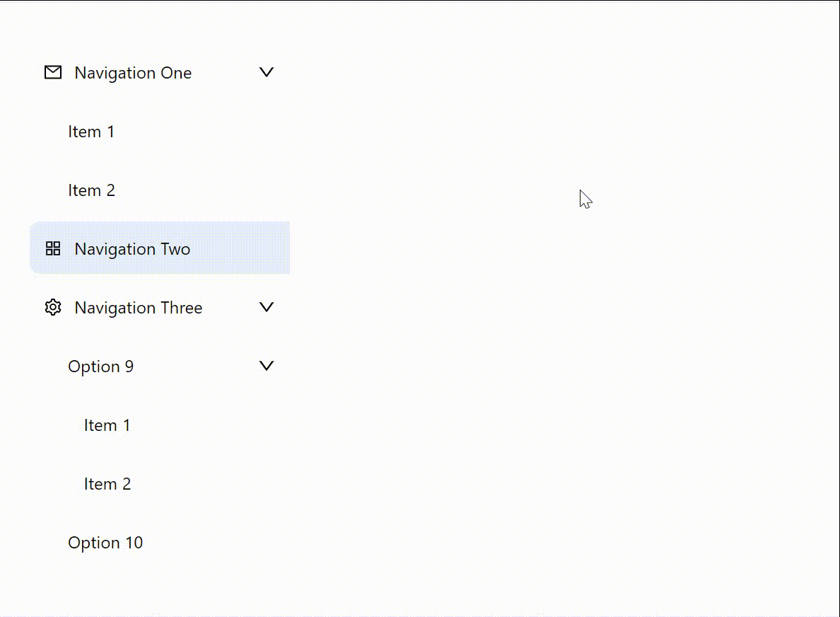Select Item 1 under Navigation One
The width and height of the screenshot is (840, 617).
(91, 132)
